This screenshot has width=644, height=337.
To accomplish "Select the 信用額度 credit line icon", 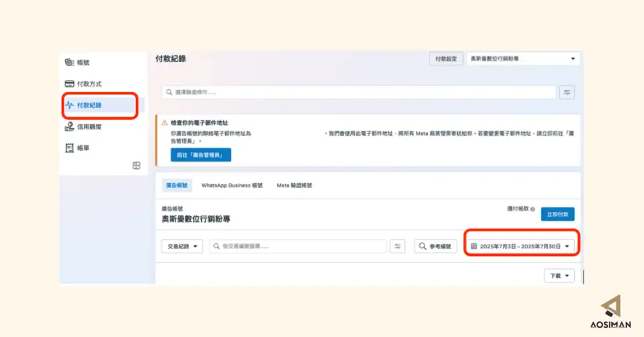I will (69, 126).
